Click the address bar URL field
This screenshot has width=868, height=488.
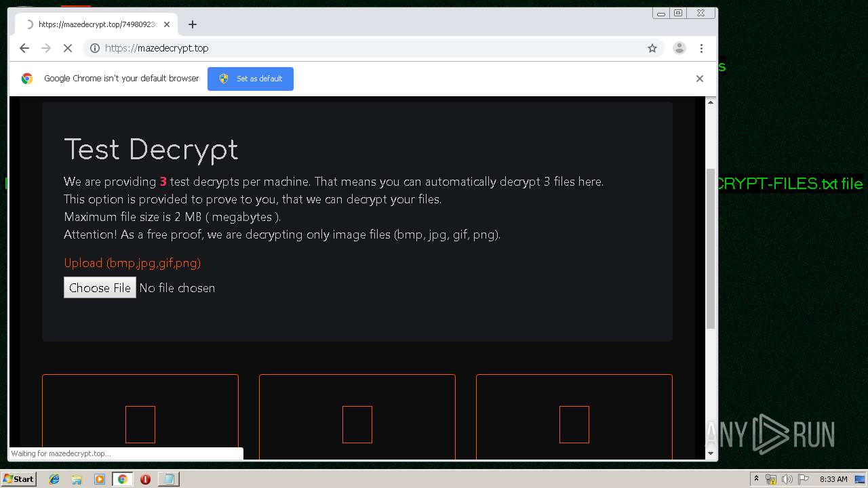pyautogui.click(x=373, y=48)
